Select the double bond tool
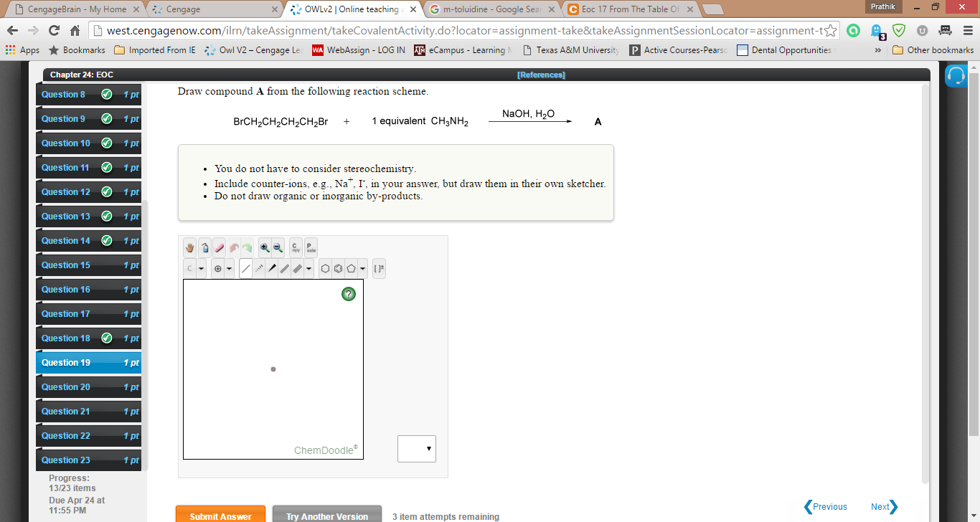The height and width of the screenshot is (522, 980). tap(285, 269)
